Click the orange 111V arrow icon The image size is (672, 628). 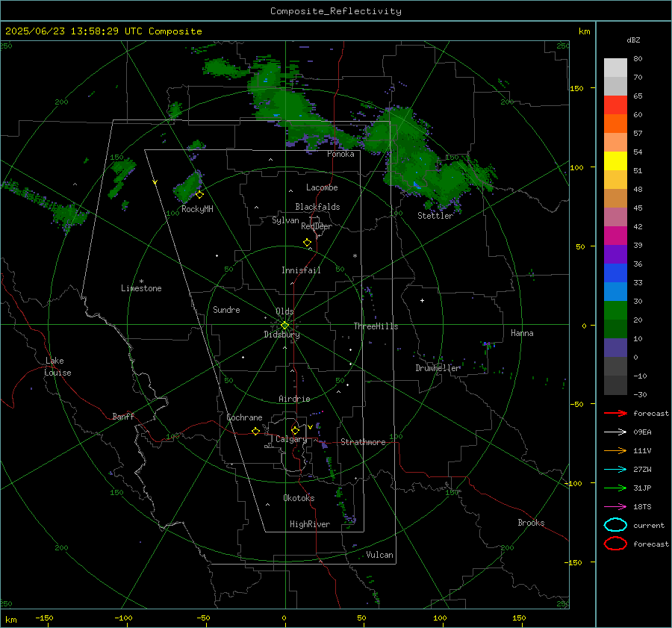click(615, 450)
